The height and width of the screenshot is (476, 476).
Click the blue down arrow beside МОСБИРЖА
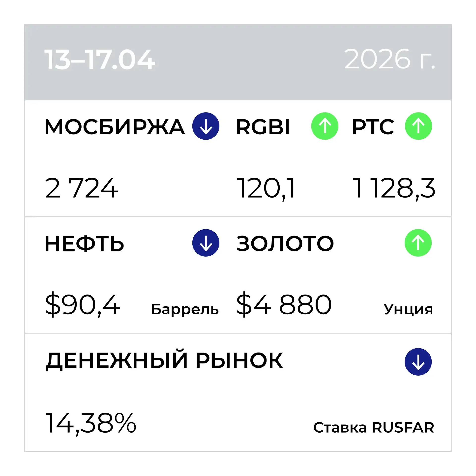click(x=206, y=126)
